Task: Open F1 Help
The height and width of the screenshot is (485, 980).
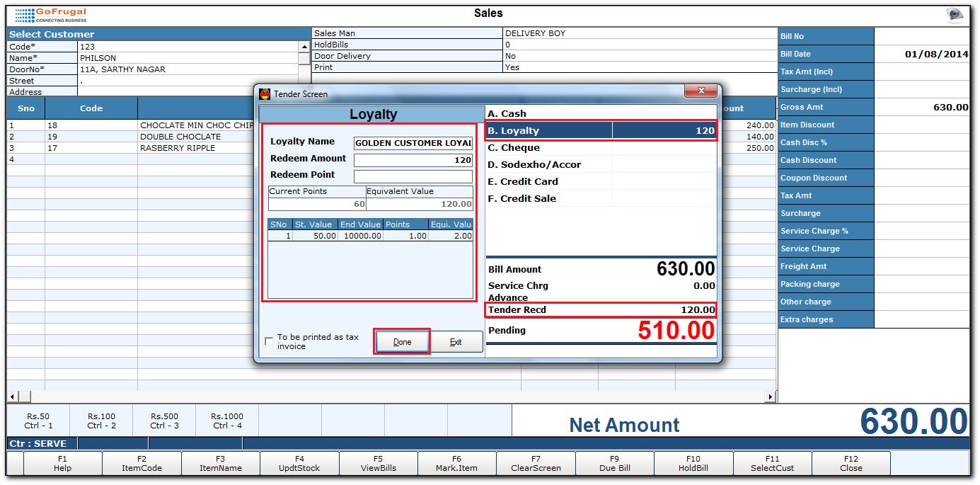Action: click(62, 463)
